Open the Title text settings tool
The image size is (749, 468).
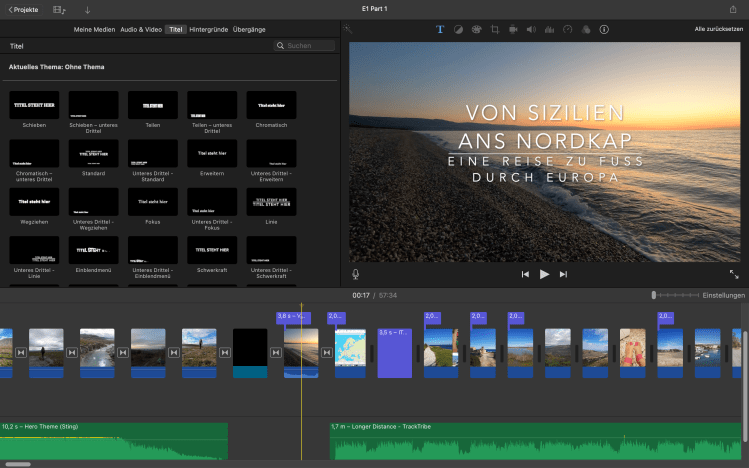440,30
